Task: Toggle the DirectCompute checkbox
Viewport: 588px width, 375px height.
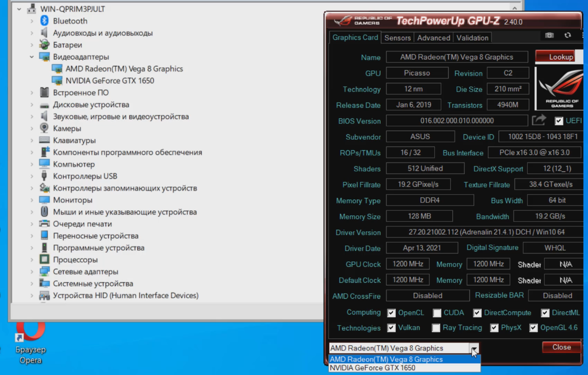Action: (477, 313)
